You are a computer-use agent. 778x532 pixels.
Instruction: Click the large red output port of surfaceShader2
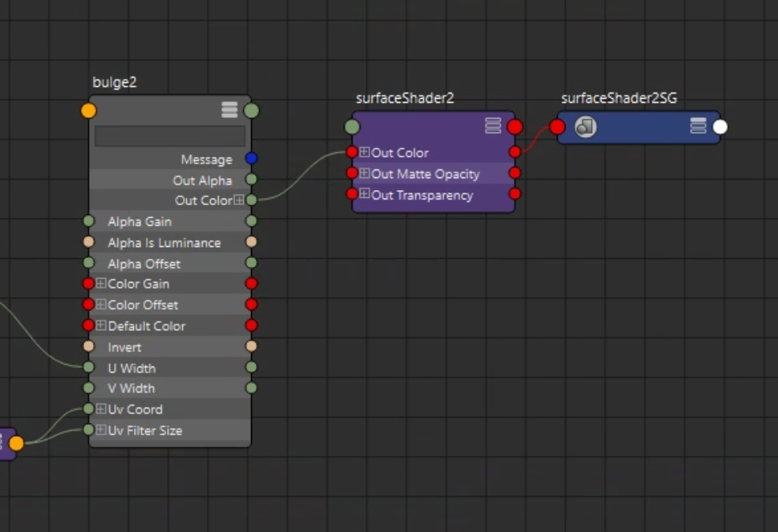point(515,127)
